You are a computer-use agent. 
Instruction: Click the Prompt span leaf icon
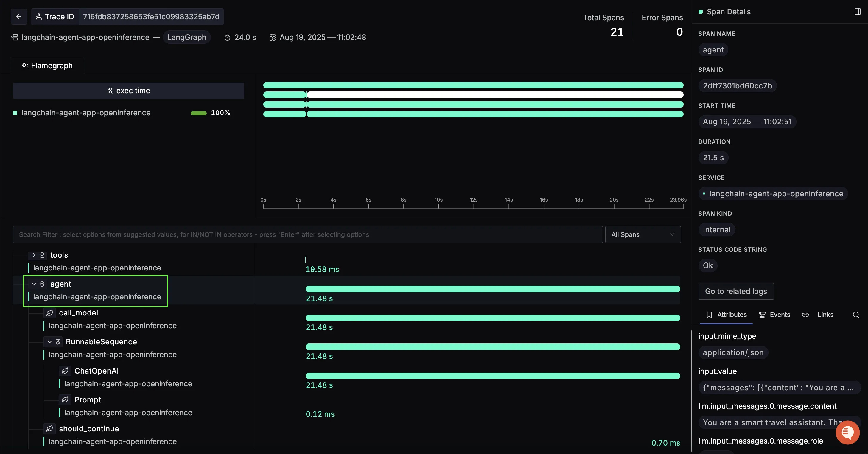[x=65, y=400]
